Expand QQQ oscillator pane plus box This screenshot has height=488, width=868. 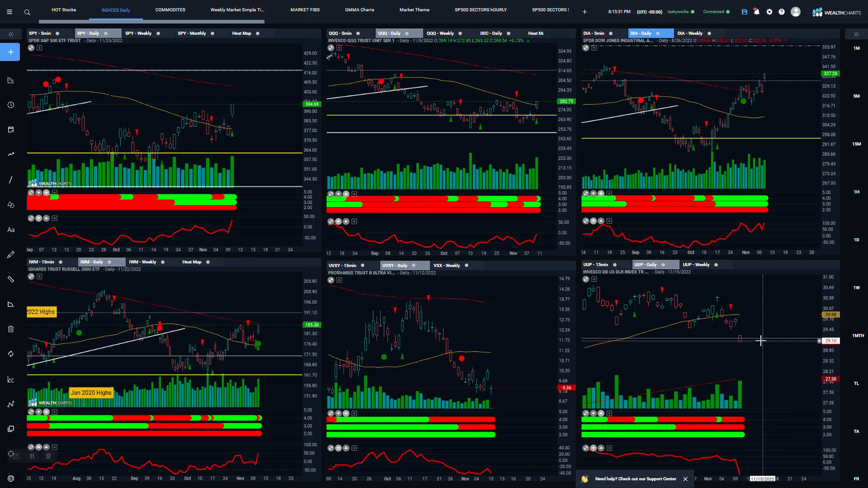click(354, 221)
